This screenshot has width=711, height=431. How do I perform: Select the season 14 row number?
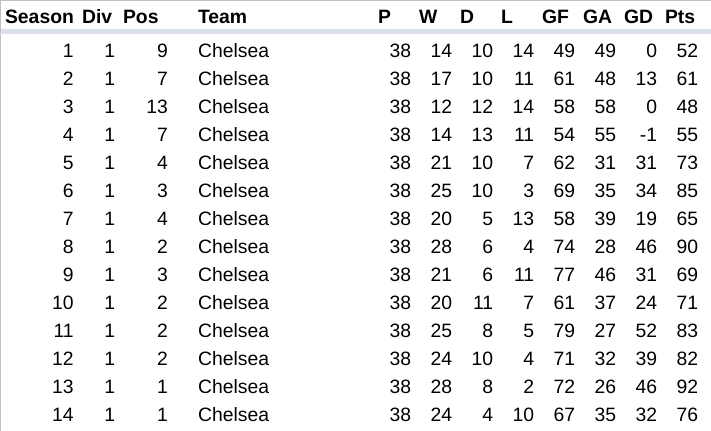tap(62, 415)
